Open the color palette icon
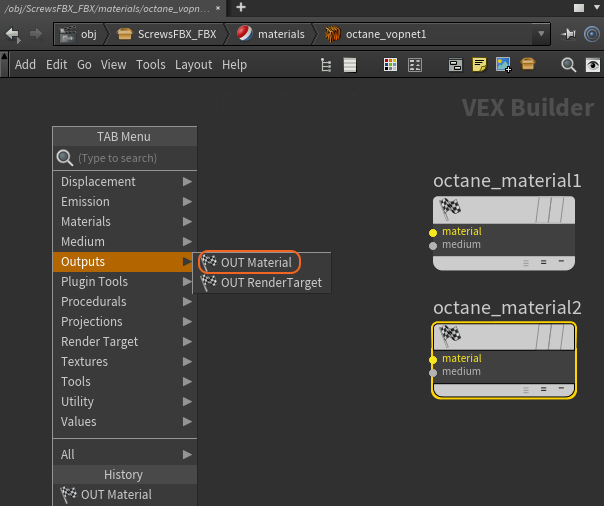This screenshot has height=506, width=604. coord(391,65)
